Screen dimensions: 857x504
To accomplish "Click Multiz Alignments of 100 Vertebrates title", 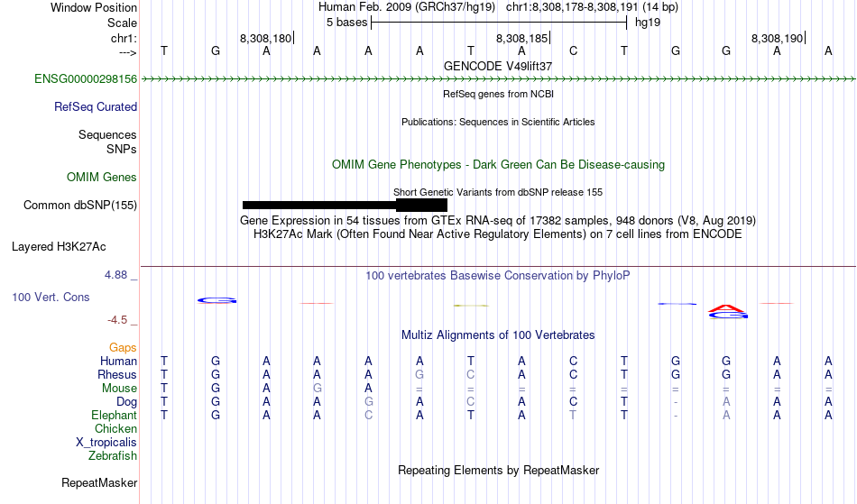I will [x=498, y=335].
